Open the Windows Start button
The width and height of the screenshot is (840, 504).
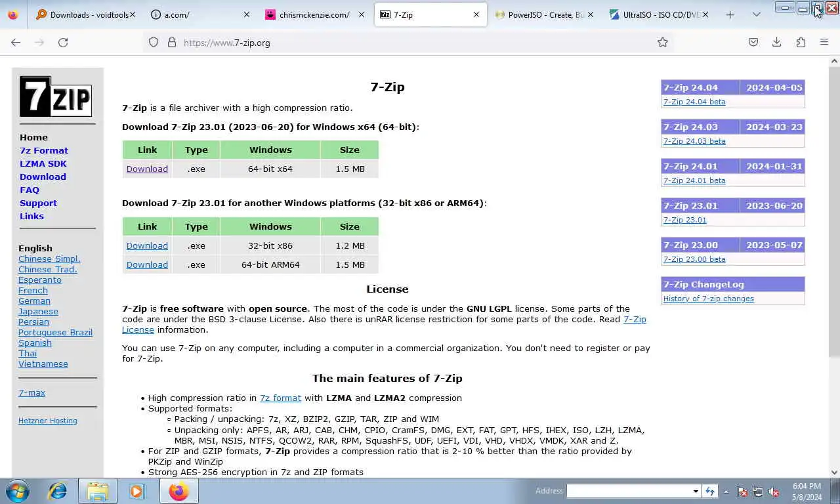(18, 491)
